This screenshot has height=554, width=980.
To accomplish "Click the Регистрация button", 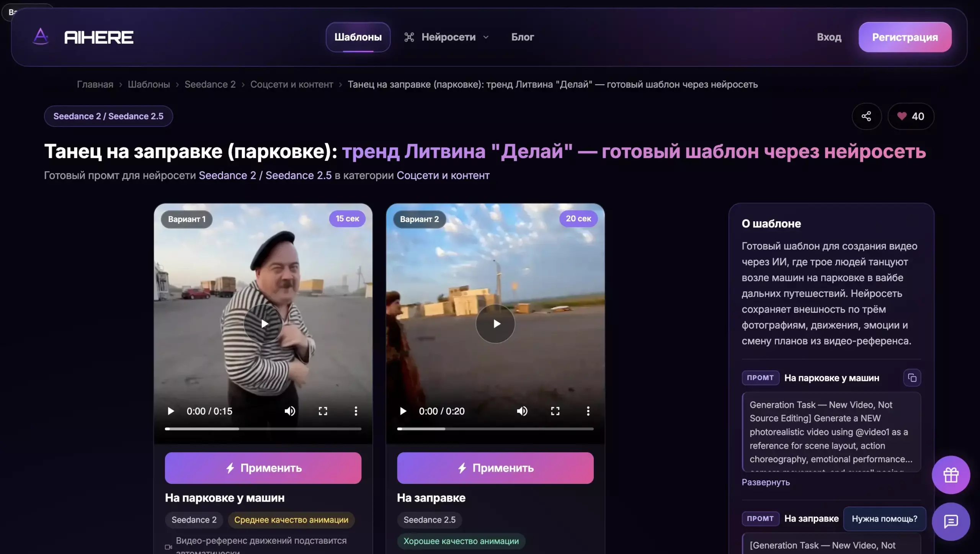I will tap(905, 37).
